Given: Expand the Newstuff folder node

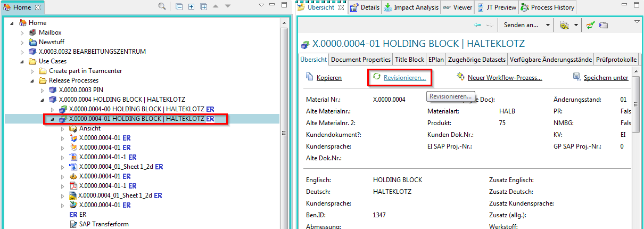Looking at the screenshot, I should [22, 42].
